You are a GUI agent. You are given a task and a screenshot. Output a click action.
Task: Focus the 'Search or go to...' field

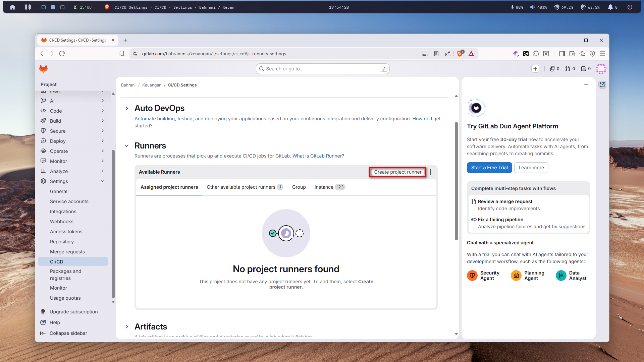(x=323, y=69)
